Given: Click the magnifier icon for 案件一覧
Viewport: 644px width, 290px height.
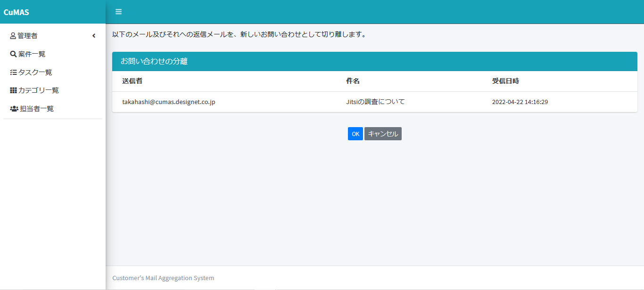Looking at the screenshot, I should pyautogui.click(x=13, y=54).
